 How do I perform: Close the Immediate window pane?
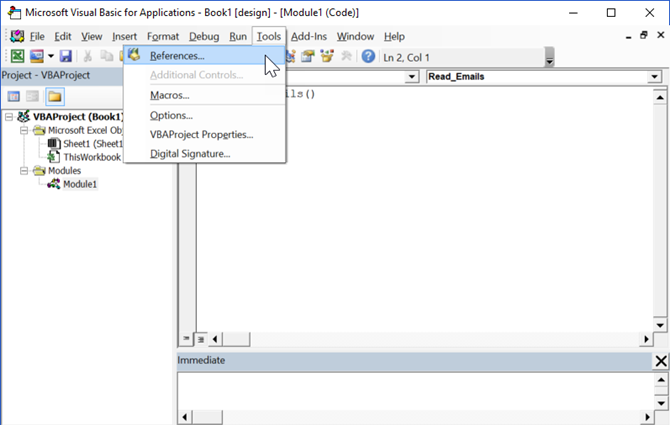(659, 360)
